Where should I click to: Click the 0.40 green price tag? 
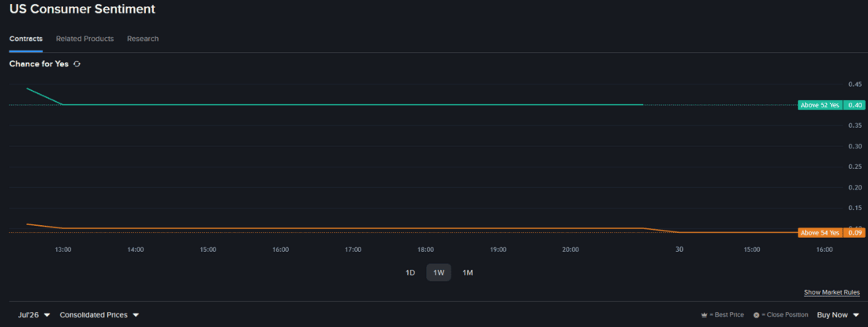point(854,105)
